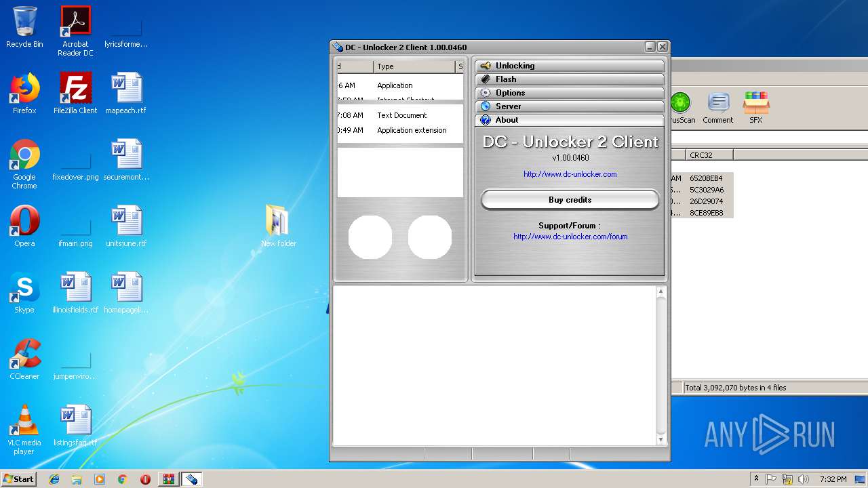
Task: Launch Opera from the taskbar
Action: point(145,479)
